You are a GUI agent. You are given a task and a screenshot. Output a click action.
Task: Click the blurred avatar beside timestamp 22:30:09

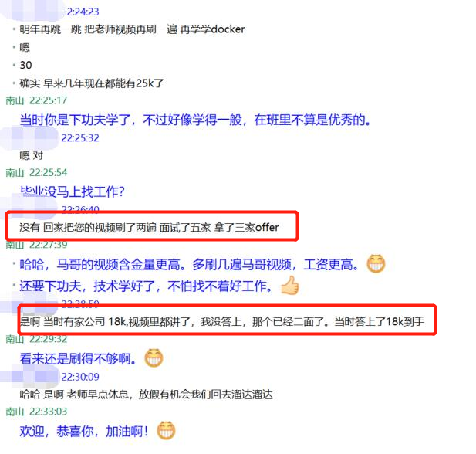point(29,377)
